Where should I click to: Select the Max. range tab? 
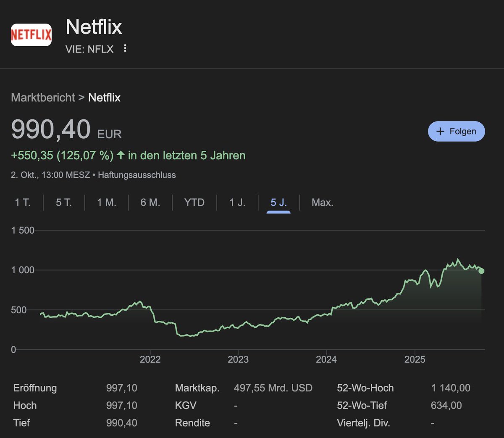tap(323, 203)
